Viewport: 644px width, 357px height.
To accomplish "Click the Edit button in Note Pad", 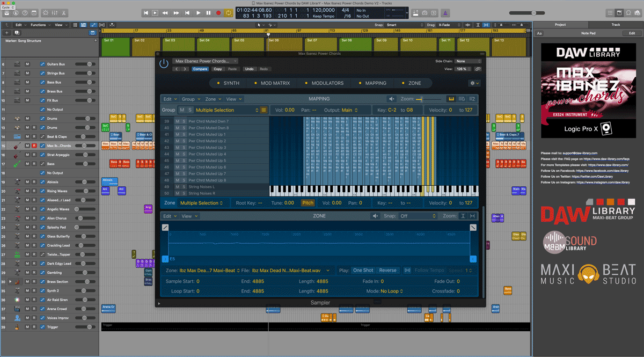I will [x=632, y=33].
